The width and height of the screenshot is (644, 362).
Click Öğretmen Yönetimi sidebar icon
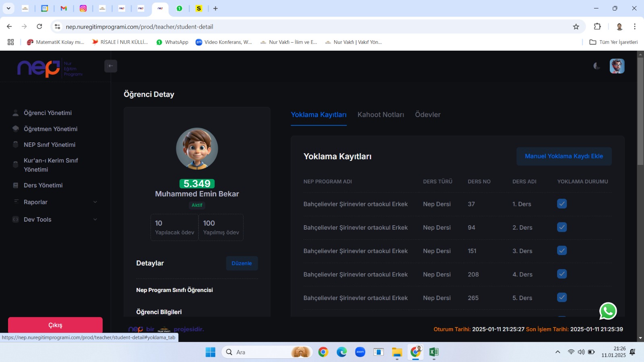16,129
